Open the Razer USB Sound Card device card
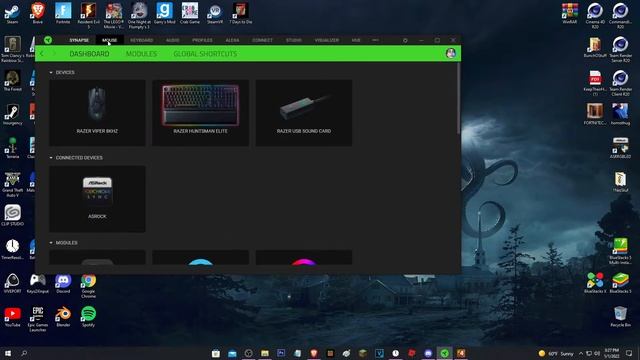 point(304,113)
